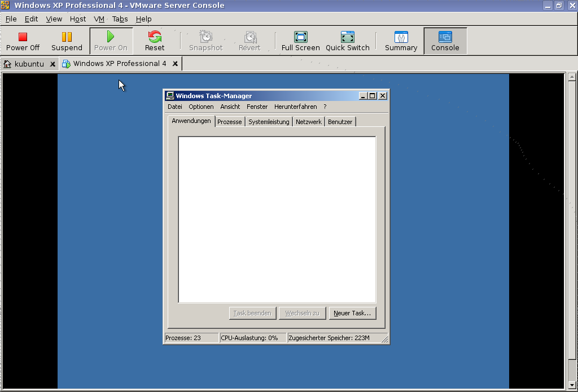Screen dimensions: 578x392
Task: Open the Herunterfahren menu
Action: tap(296, 107)
